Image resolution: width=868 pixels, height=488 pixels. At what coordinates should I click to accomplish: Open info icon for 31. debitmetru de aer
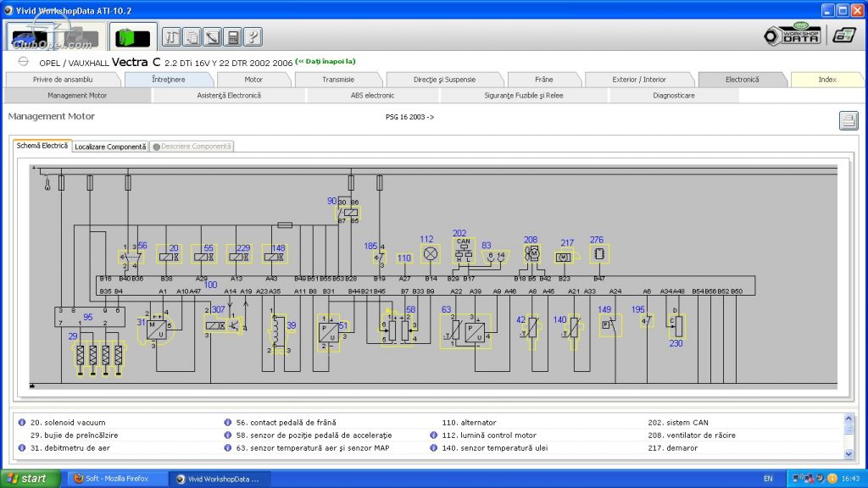pyautogui.click(x=22, y=447)
